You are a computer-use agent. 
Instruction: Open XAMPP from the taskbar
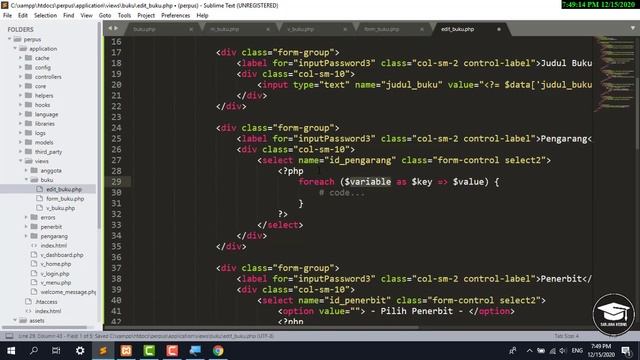126,351
